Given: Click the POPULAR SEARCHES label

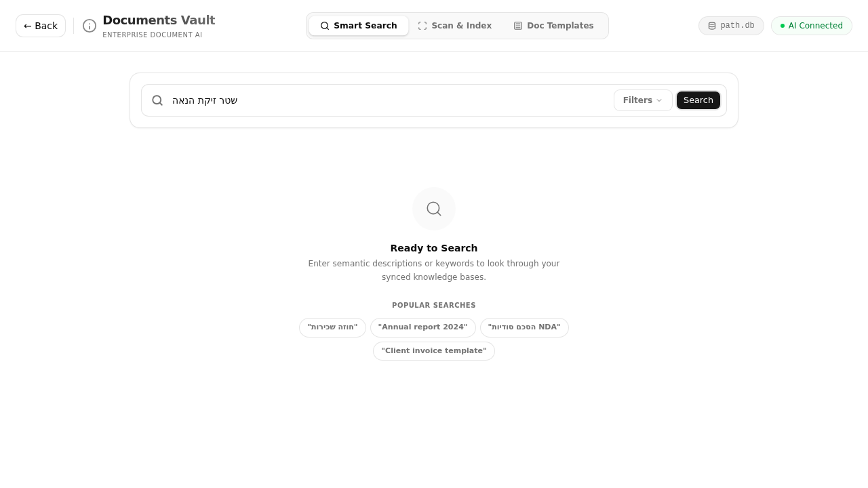Looking at the screenshot, I should click(434, 306).
